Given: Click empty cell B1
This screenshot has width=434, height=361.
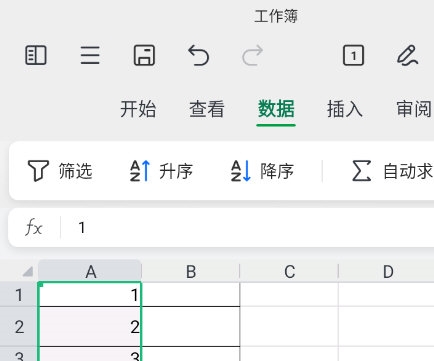Looking at the screenshot, I should 191,295.
